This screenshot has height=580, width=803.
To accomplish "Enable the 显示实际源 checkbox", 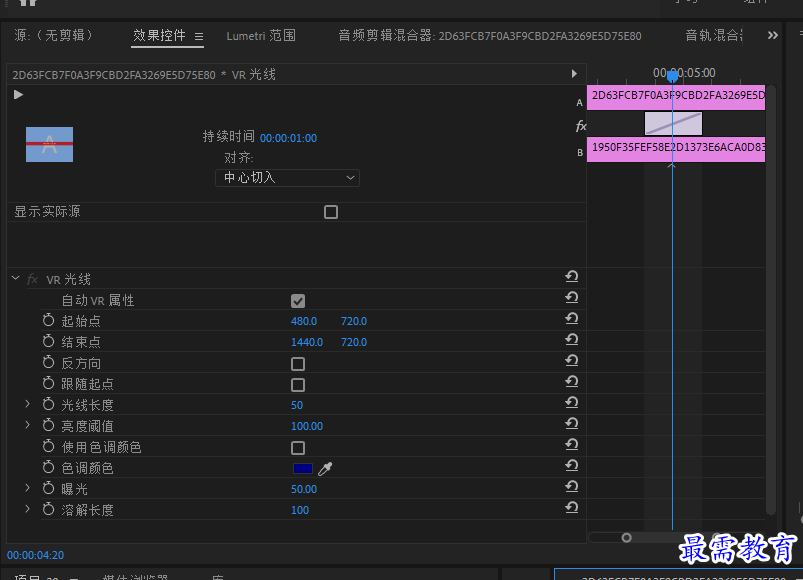I will pyautogui.click(x=331, y=212).
